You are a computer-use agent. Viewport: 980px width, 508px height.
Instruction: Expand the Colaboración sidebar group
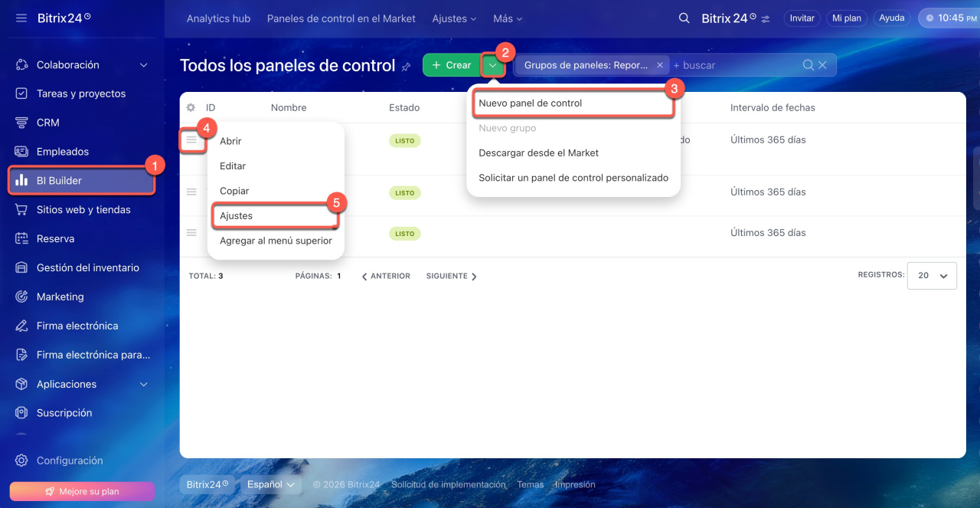143,65
